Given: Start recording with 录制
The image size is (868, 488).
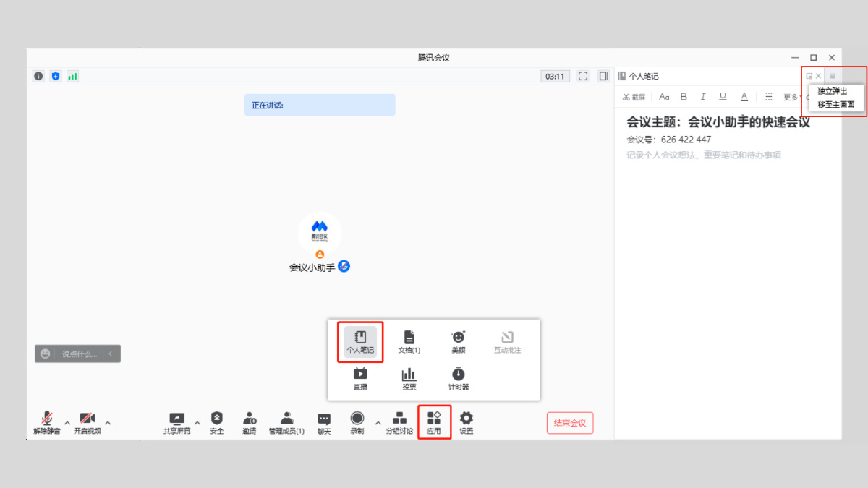Looking at the screenshot, I should tap(357, 423).
